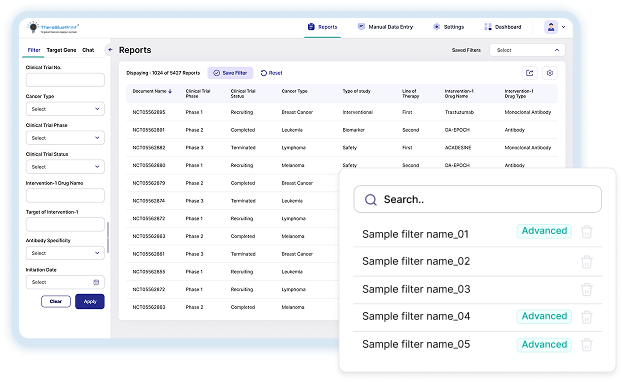Click the Reset button

[x=271, y=73]
